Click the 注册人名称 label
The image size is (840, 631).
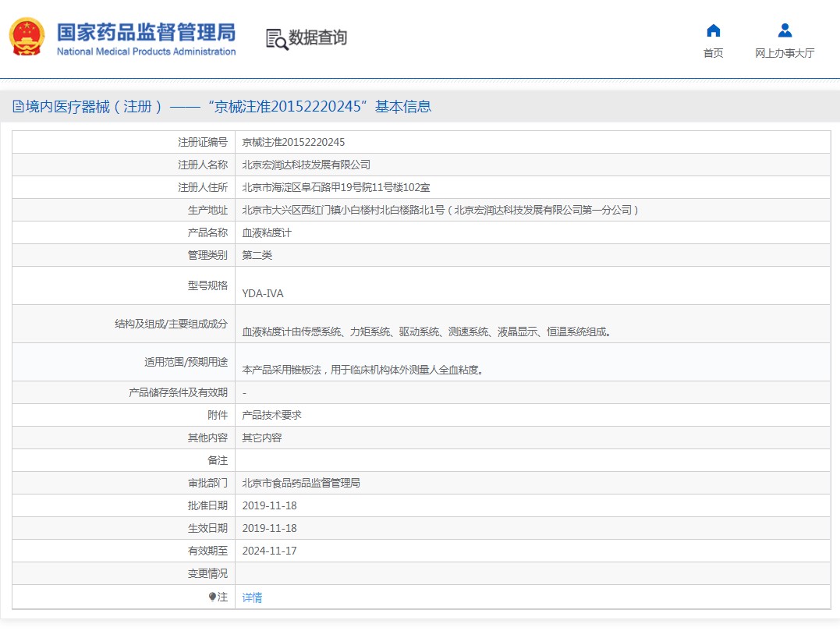click(x=203, y=165)
